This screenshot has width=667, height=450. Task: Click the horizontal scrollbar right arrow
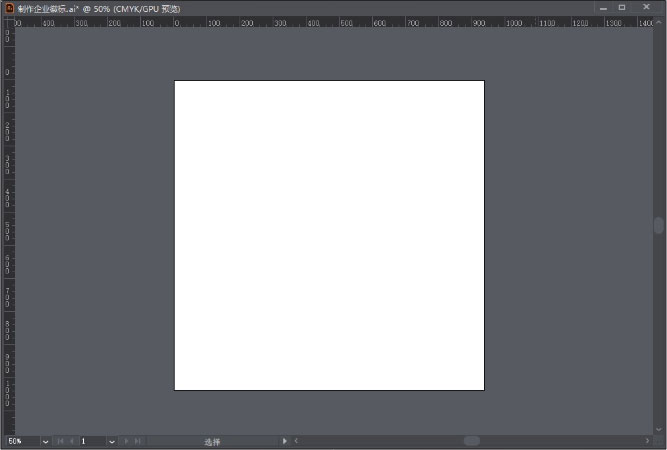pyautogui.click(x=647, y=441)
